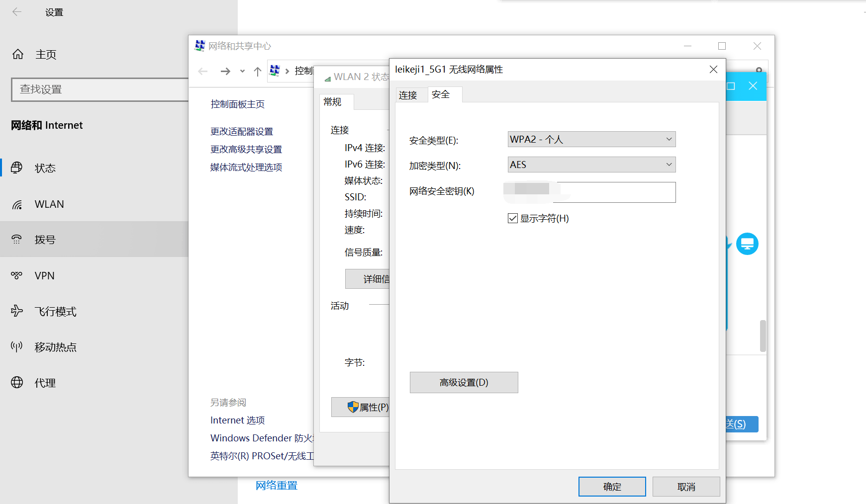Switch to the 连接 tab

[408, 94]
